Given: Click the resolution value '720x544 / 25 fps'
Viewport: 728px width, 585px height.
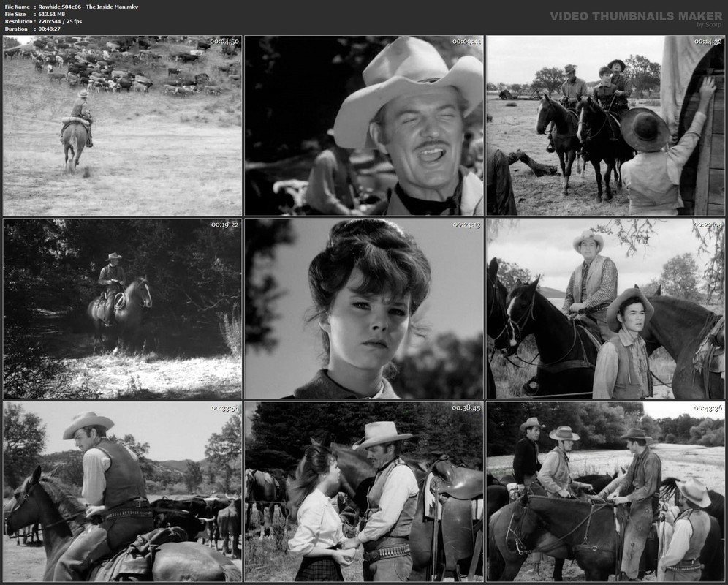Looking at the screenshot, I should tap(60, 21).
